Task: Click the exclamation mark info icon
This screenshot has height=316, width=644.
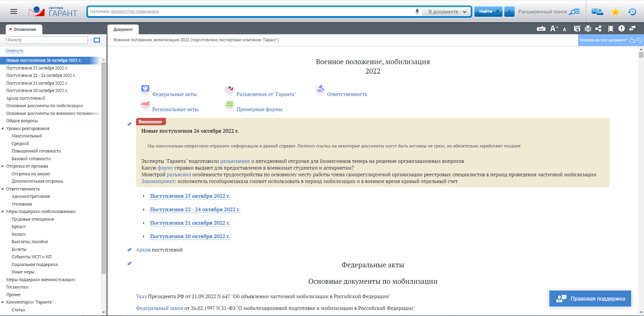Action: 621,29
